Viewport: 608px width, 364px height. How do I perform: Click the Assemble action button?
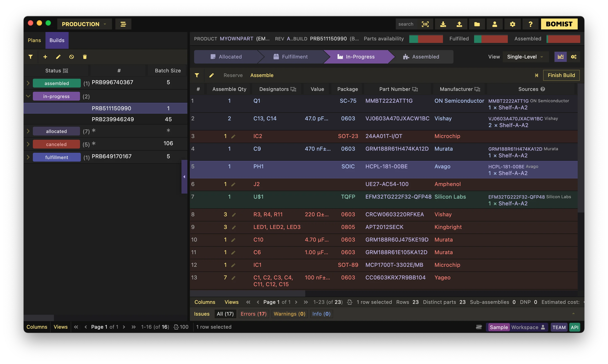point(261,75)
